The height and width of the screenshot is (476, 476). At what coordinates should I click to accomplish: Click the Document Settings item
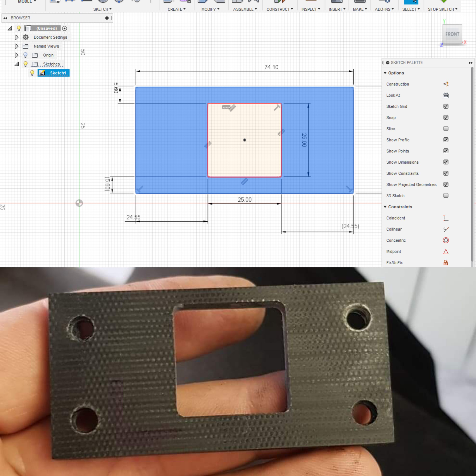pyautogui.click(x=51, y=37)
